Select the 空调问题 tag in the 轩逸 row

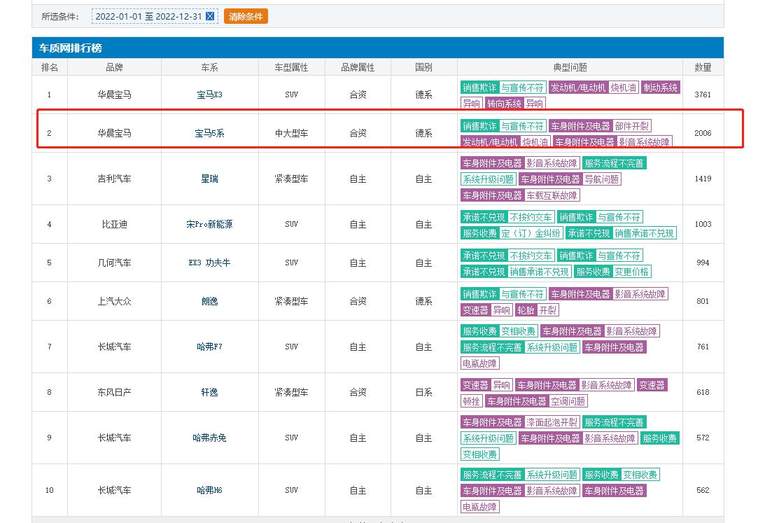click(x=568, y=401)
